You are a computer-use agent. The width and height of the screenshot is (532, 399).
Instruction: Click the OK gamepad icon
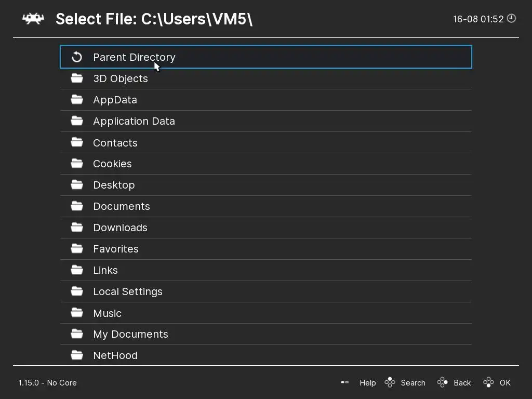488,382
